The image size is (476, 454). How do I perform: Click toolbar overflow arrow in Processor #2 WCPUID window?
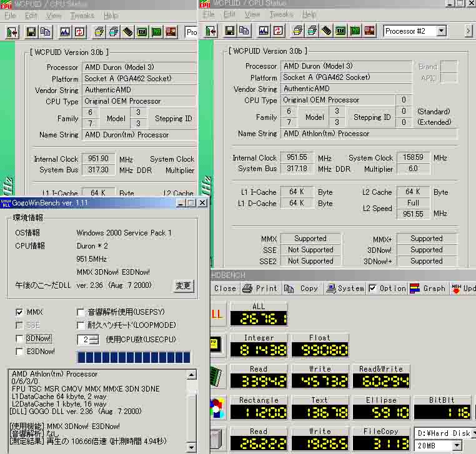tap(468, 31)
